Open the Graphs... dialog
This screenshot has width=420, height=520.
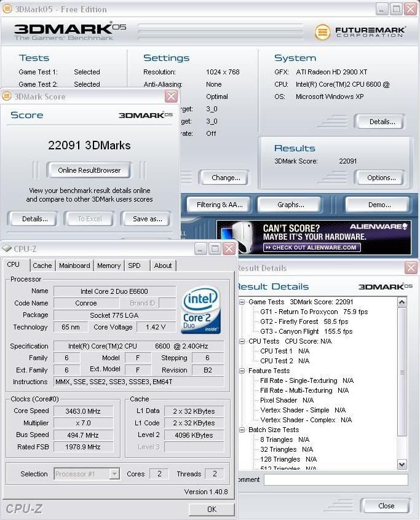(x=290, y=205)
